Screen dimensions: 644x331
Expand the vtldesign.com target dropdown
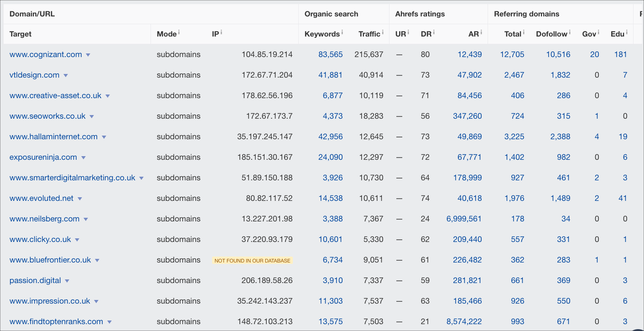click(66, 75)
